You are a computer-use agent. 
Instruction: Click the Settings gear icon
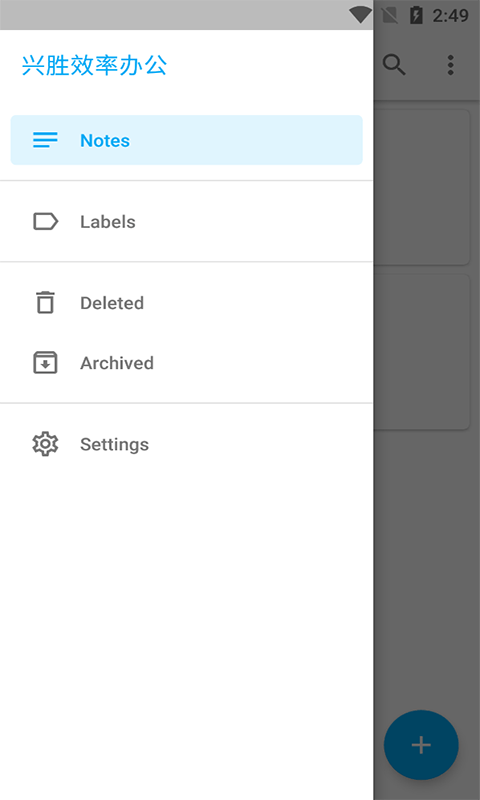[x=45, y=444]
